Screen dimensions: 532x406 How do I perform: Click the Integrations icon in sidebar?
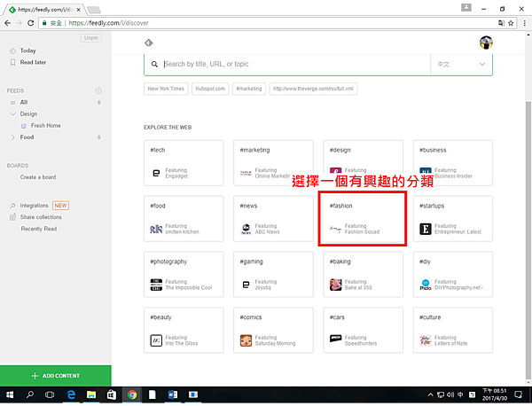pos(12,206)
